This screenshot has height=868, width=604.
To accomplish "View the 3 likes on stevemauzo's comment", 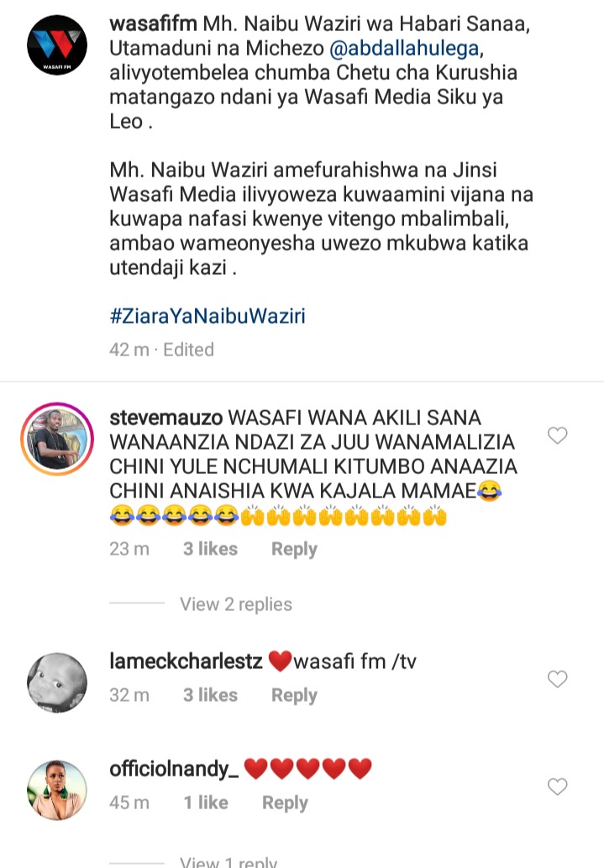I will 210,549.
